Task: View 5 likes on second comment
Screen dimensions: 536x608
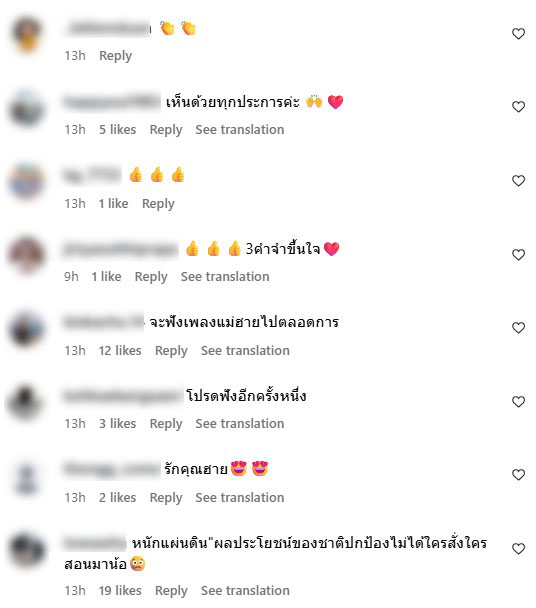Action: (x=118, y=130)
